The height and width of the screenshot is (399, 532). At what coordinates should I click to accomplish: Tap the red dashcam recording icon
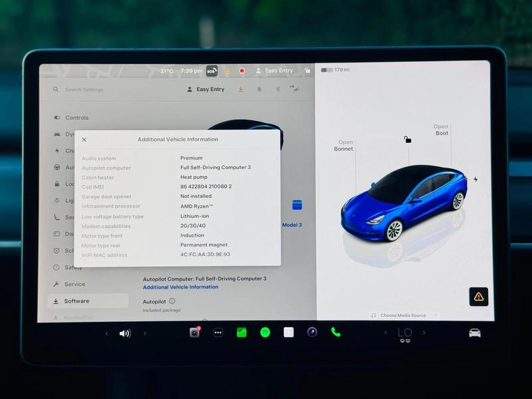pos(242,70)
